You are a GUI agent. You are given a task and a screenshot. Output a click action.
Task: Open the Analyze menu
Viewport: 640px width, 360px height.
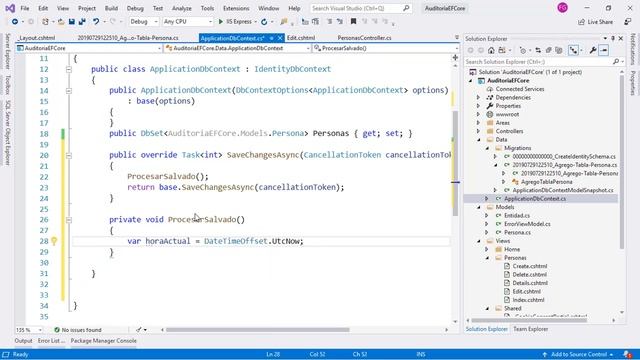point(182,8)
